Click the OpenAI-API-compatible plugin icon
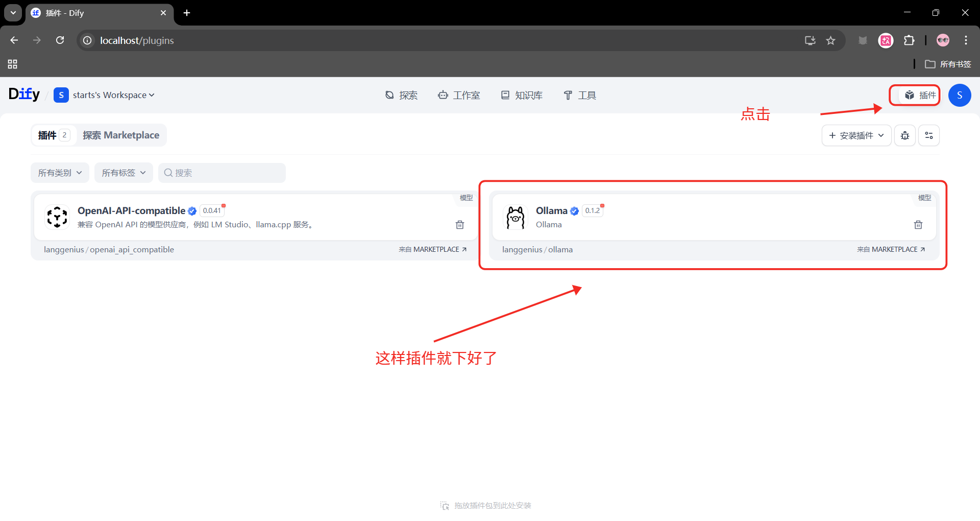 [57, 217]
